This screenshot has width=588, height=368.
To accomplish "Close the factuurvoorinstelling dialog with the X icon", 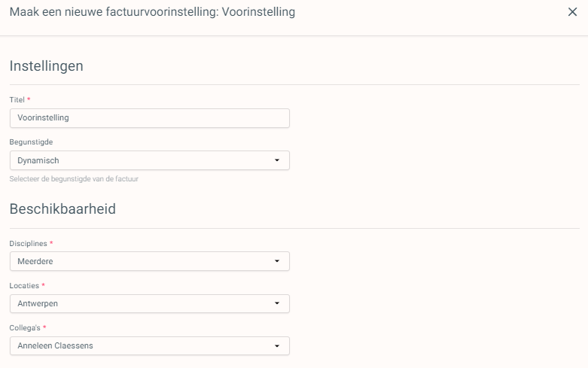I will [x=572, y=12].
